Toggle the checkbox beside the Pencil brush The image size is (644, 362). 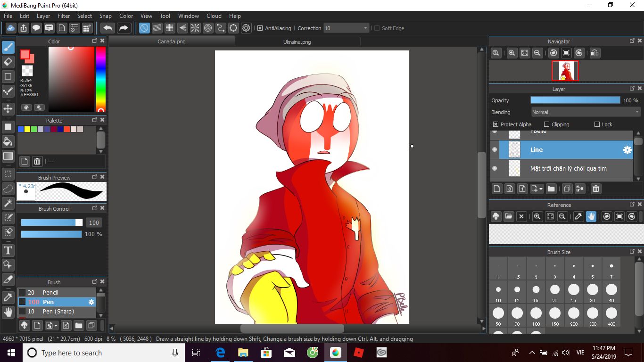(22, 292)
